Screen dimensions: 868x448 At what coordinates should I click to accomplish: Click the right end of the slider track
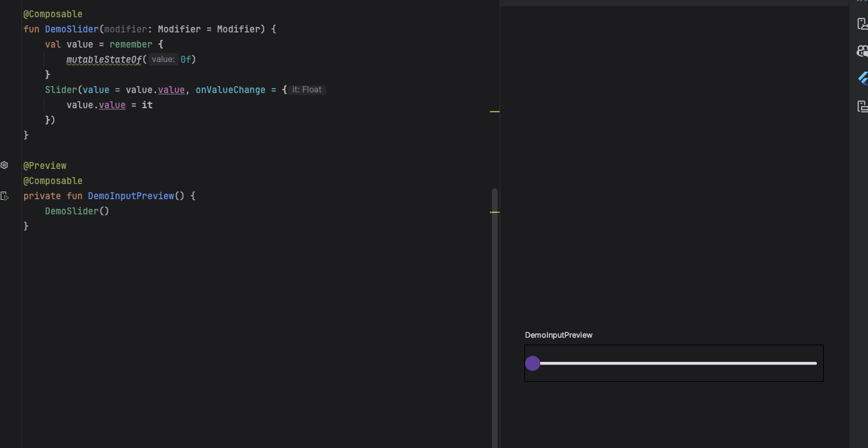pyautogui.click(x=815, y=363)
